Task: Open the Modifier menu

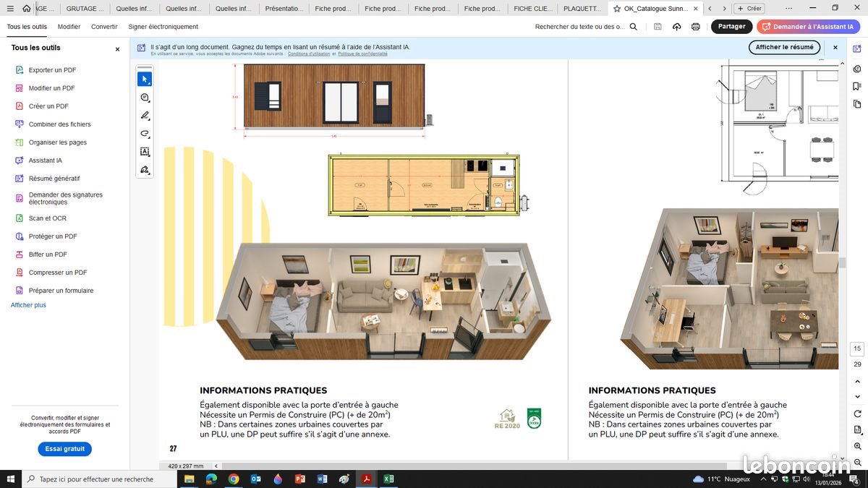Action: 69,26
